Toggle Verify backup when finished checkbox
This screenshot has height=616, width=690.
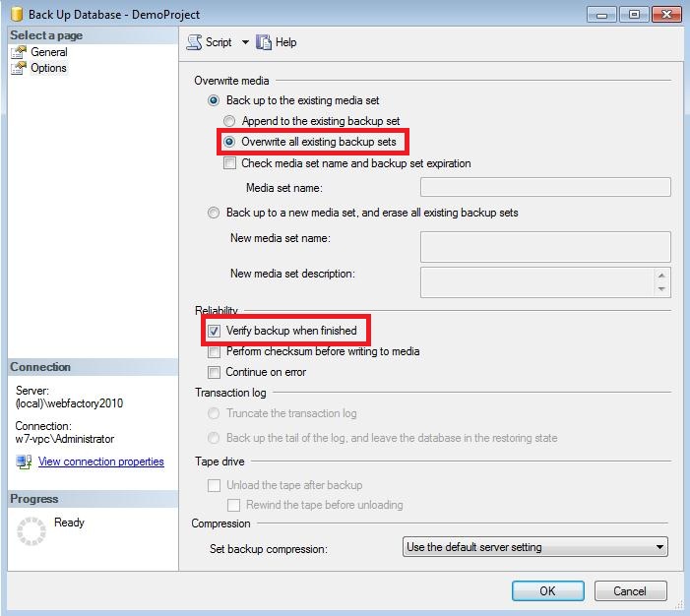point(215,331)
